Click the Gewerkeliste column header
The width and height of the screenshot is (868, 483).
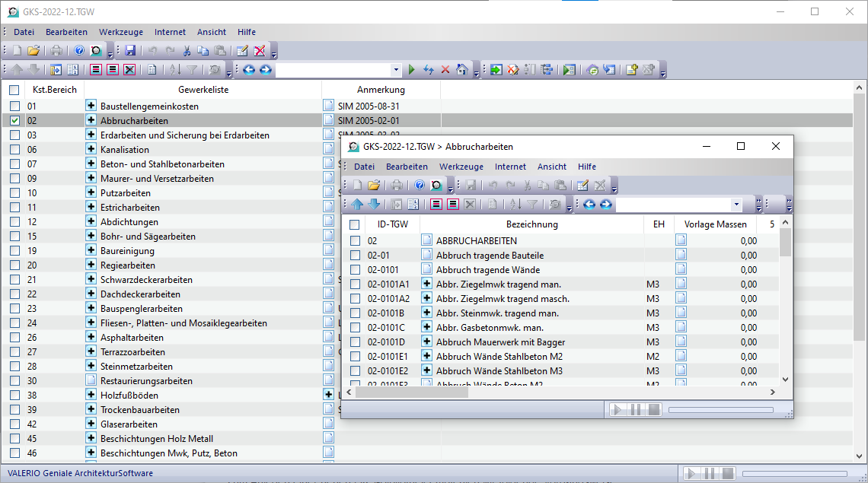click(203, 90)
